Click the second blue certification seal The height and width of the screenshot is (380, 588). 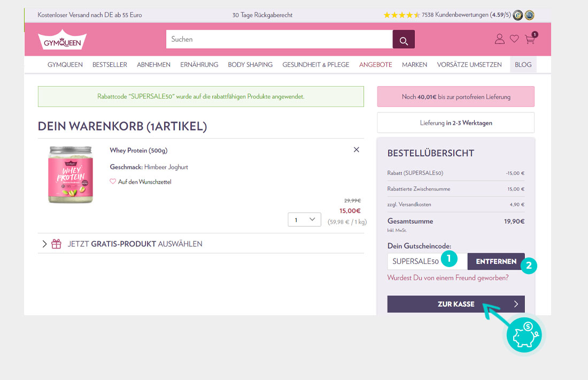(530, 15)
